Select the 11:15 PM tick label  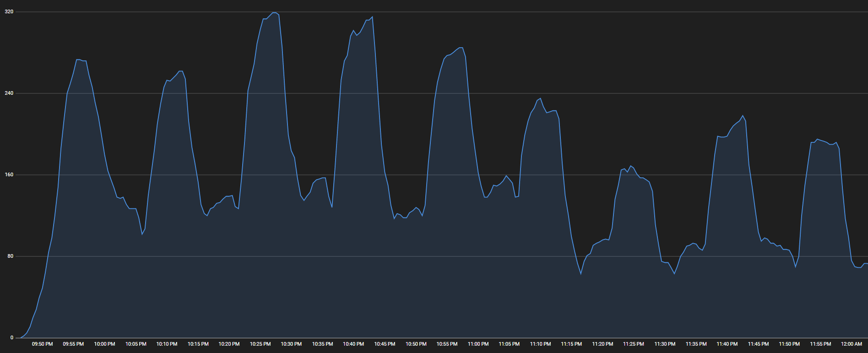coord(571,344)
